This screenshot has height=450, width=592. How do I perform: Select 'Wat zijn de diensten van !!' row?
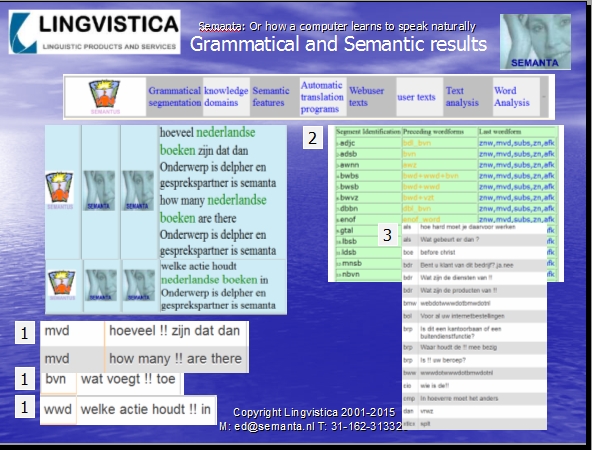point(474,278)
